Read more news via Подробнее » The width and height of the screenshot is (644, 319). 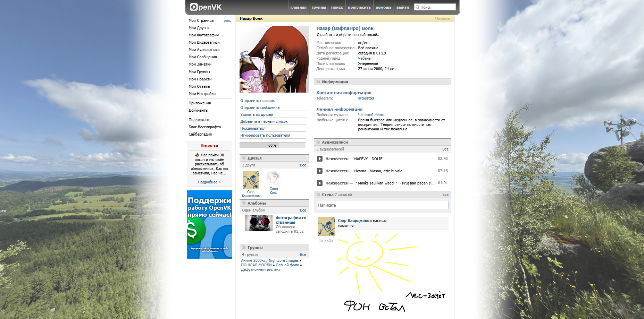pyautogui.click(x=209, y=182)
